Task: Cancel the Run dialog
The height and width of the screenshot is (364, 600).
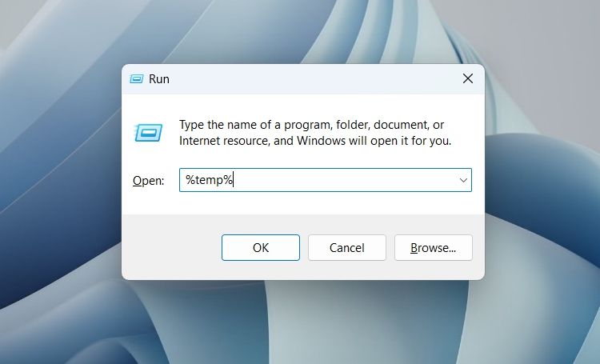Action: tap(347, 248)
